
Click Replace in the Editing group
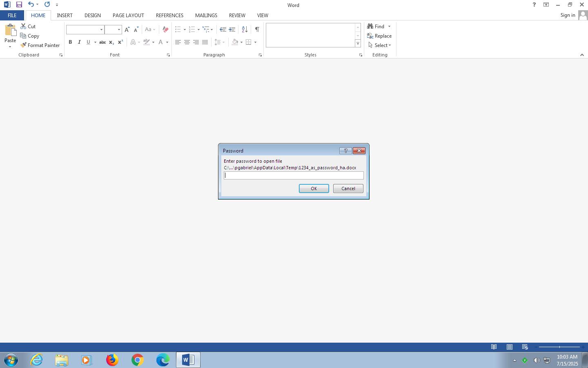[379, 36]
